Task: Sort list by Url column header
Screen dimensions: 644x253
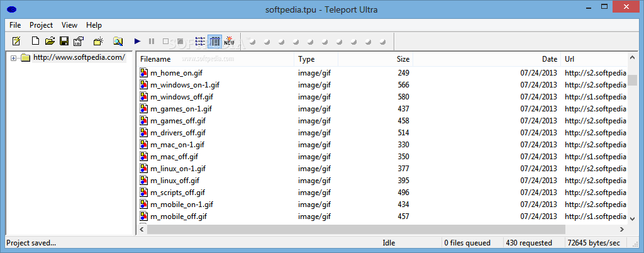Action: click(594, 59)
